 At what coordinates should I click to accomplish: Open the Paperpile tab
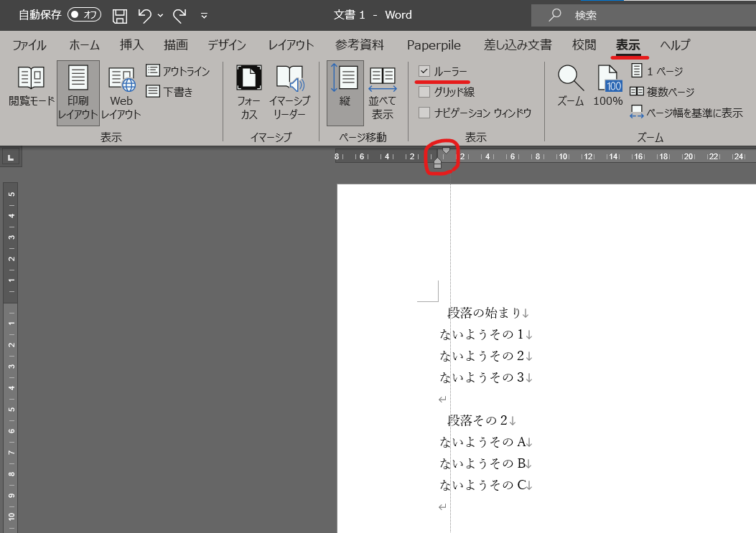point(434,45)
